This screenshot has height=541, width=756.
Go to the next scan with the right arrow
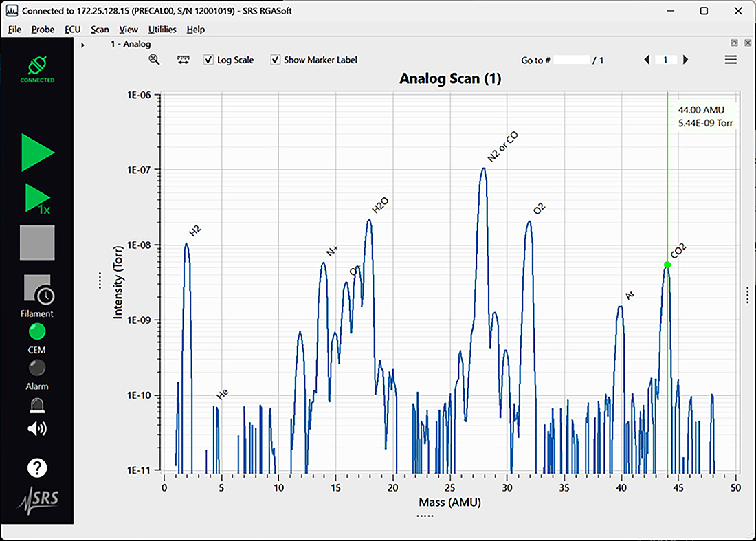tap(686, 60)
